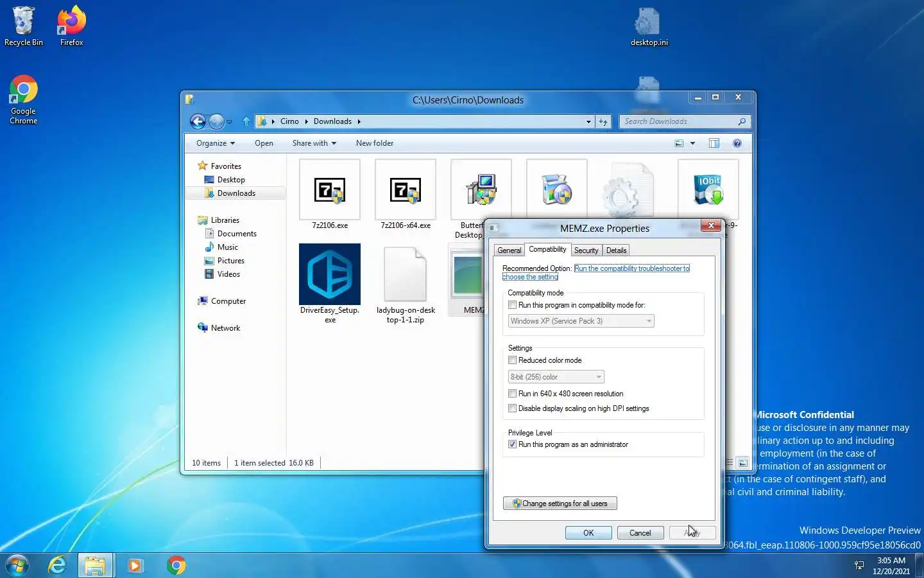This screenshot has height=578, width=924.
Task: Select the Butterfly Desktop installer icon
Action: tap(481, 190)
